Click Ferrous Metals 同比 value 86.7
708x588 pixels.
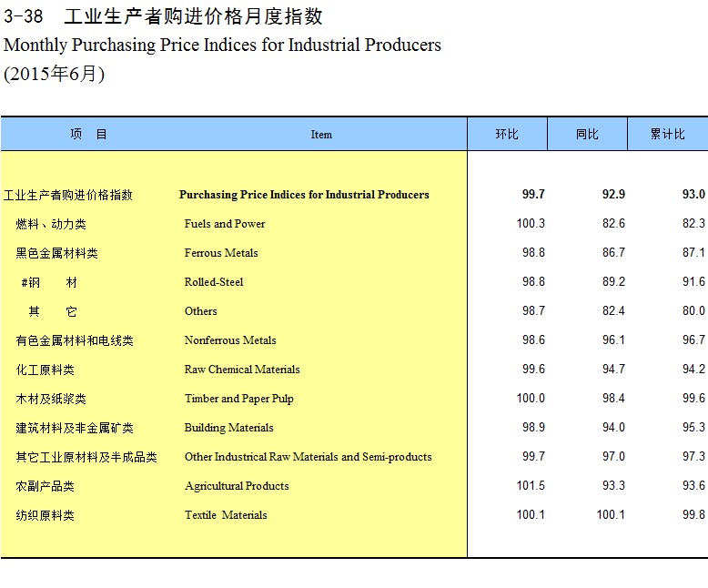[x=613, y=252]
